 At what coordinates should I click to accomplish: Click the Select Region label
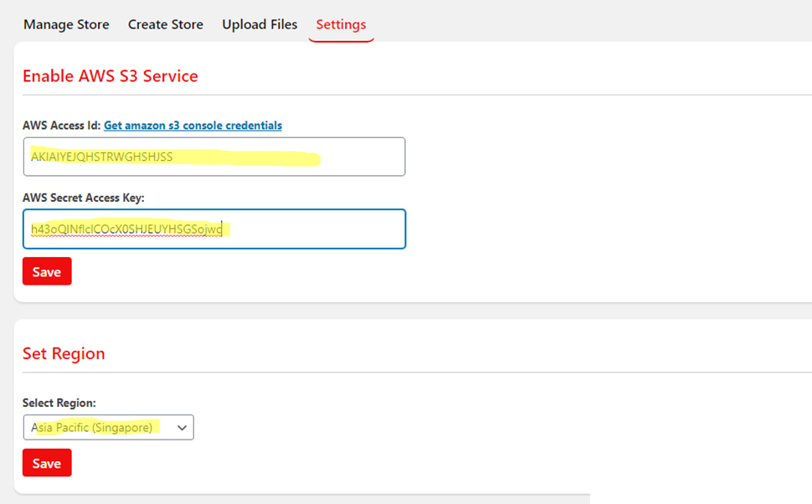59,403
